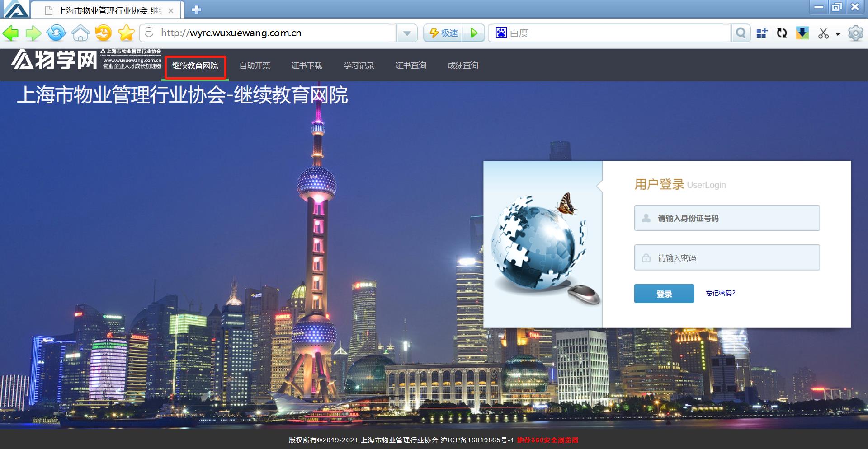Toggle the 极速 speed mode button

(x=443, y=33)
